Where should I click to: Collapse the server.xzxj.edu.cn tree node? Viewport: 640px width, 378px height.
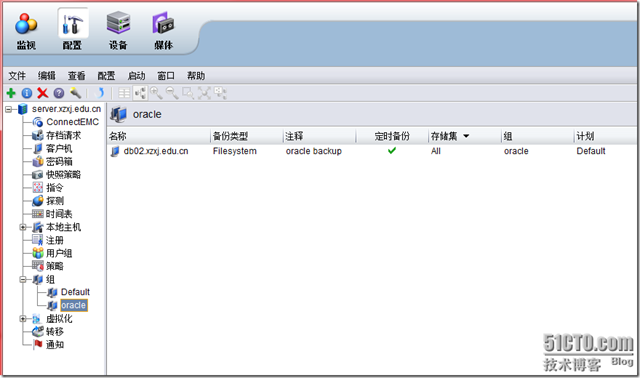(x=9, y=109)
